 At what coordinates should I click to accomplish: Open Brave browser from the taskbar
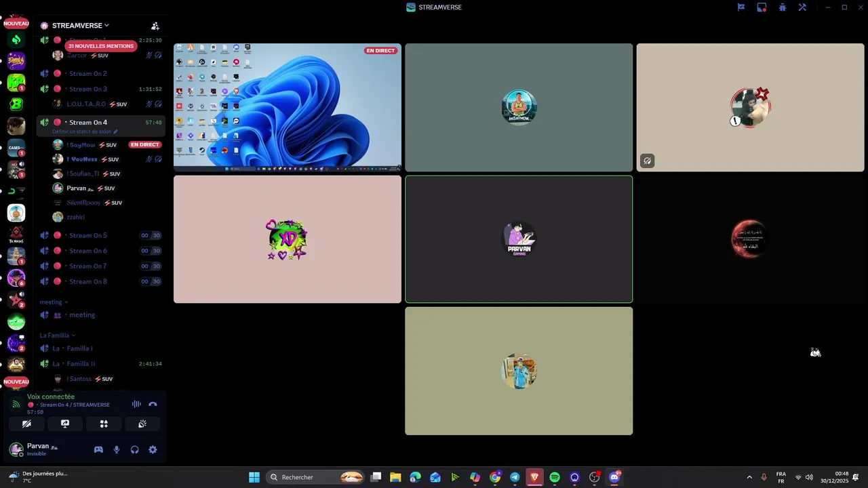(x=534, y=477)
